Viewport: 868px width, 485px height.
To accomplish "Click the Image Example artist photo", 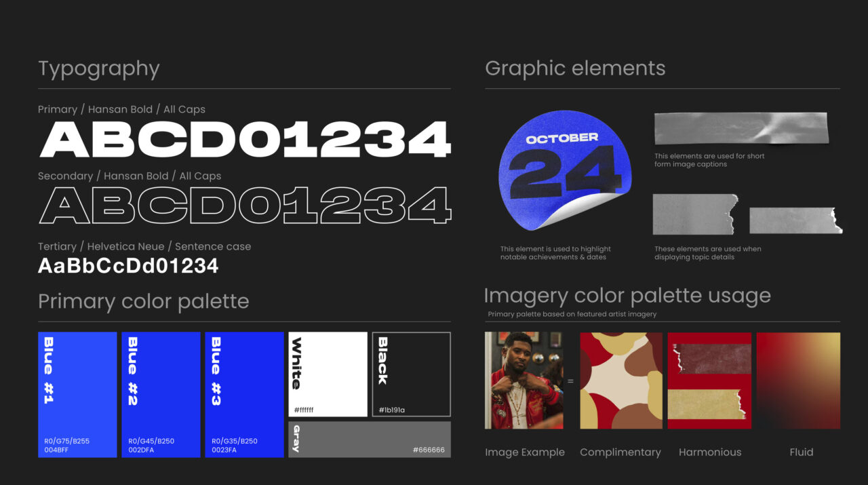I will pos(524,380).
